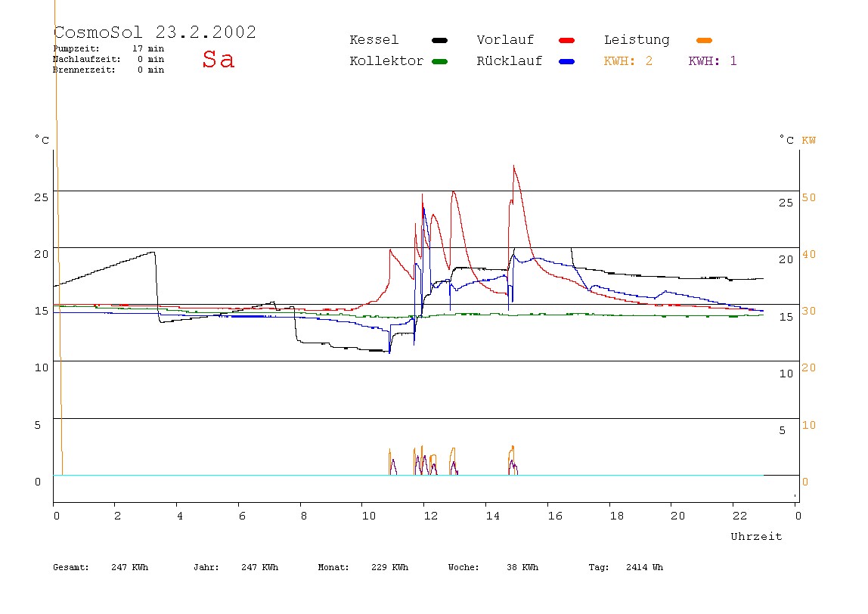The image size is (868, 614).
Task: Click the 'Pumpzeit:' label
Action: click(x=76, y=48)
